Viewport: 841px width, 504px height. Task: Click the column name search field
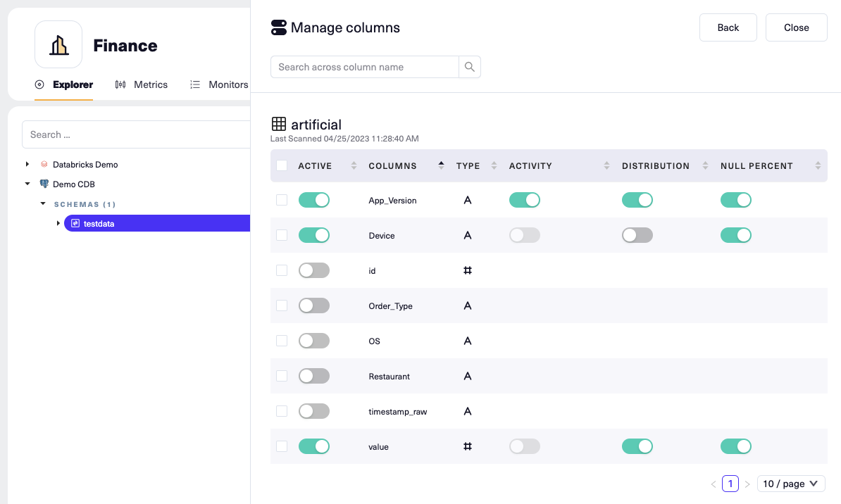365,67
